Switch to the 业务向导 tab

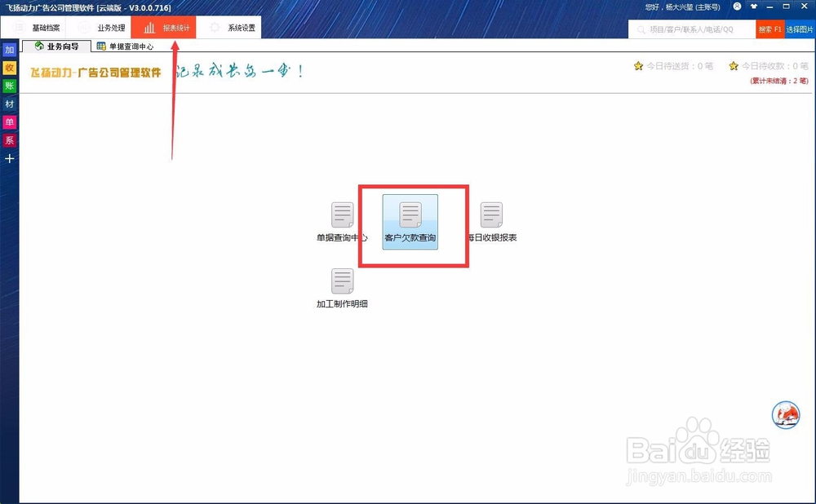[x=56, y=46]
